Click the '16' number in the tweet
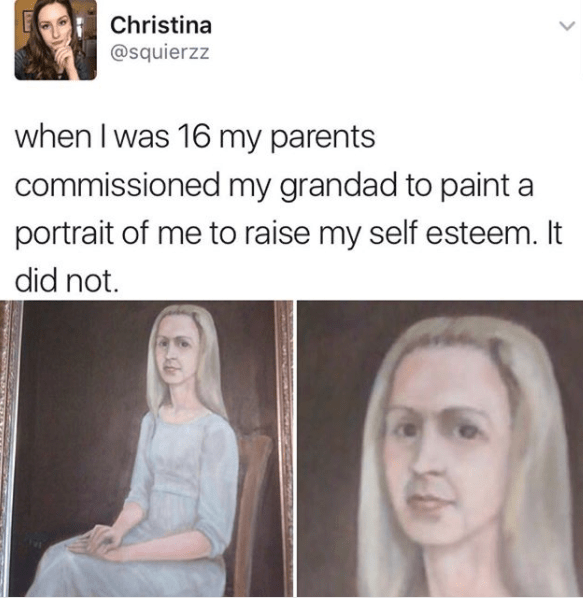The width and height of the screenshot is (583, 598). [194, 137]
